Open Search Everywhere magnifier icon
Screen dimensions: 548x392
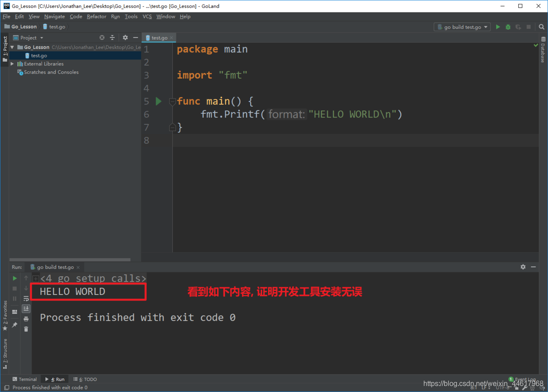pyautogui.click(x=541, y=27)
